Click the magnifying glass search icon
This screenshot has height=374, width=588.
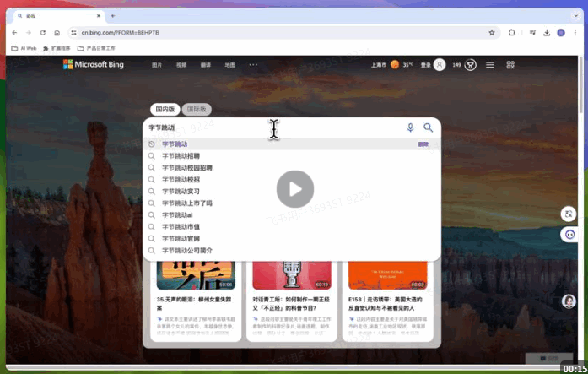429,127
